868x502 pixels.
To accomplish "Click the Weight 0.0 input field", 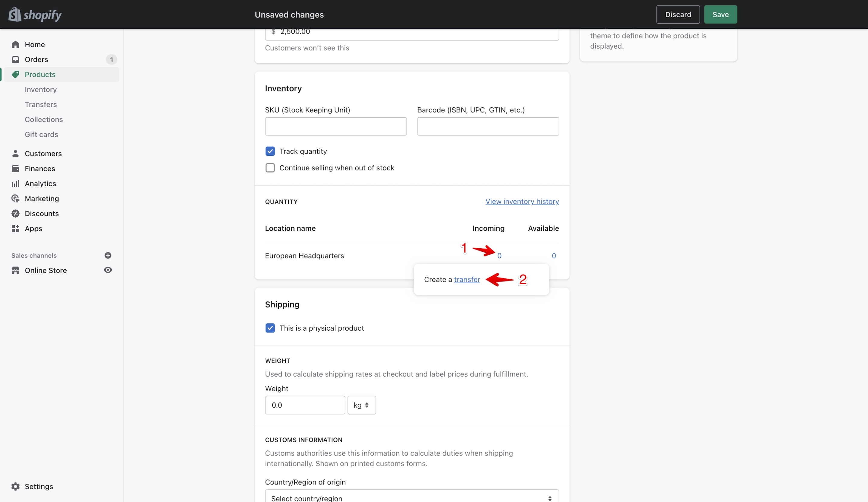I will [x=305, y=405].
